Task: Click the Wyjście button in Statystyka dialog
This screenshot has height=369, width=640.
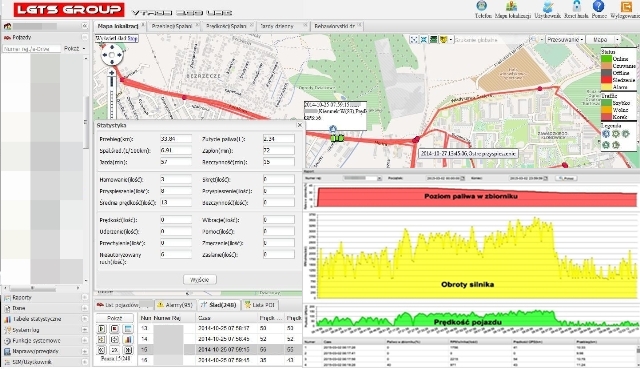Action: coord(200,280)
